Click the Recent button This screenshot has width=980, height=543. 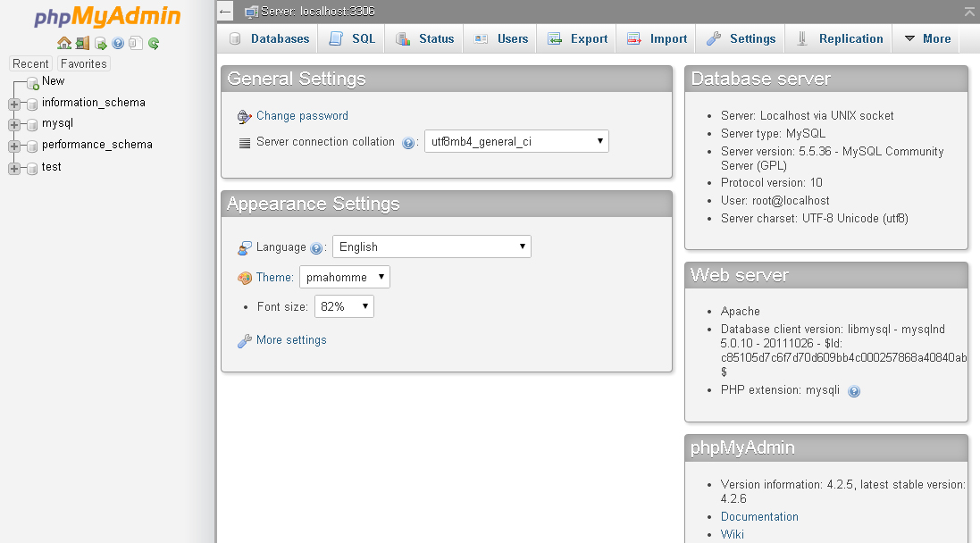coord(30,63)
